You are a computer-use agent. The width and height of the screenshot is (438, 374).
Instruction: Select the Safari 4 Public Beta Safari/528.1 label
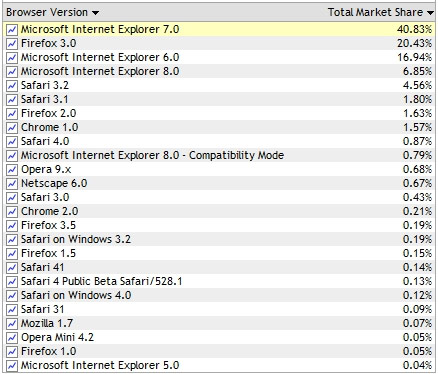coord(102,281)
